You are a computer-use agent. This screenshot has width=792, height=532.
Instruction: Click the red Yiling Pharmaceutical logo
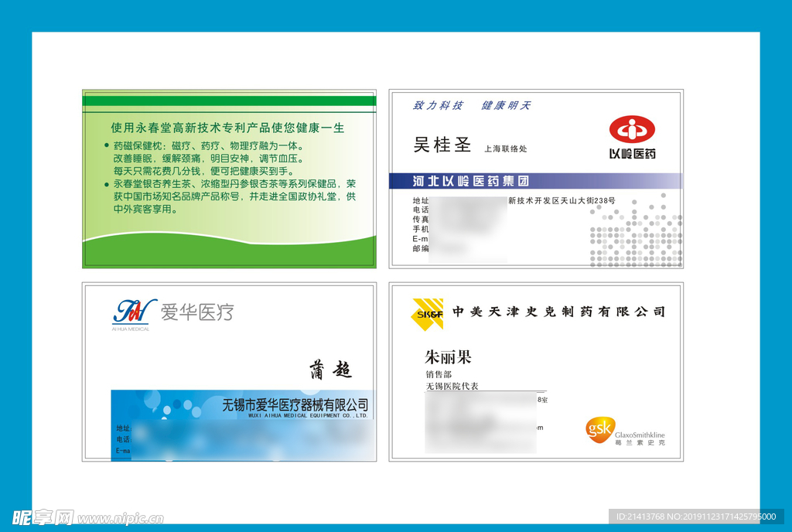tap(631, 129)
